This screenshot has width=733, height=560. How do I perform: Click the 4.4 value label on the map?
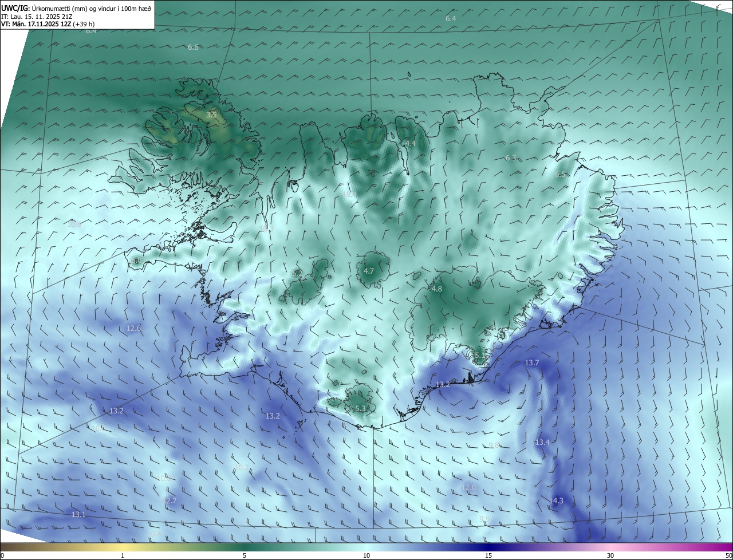click(410, 143)
